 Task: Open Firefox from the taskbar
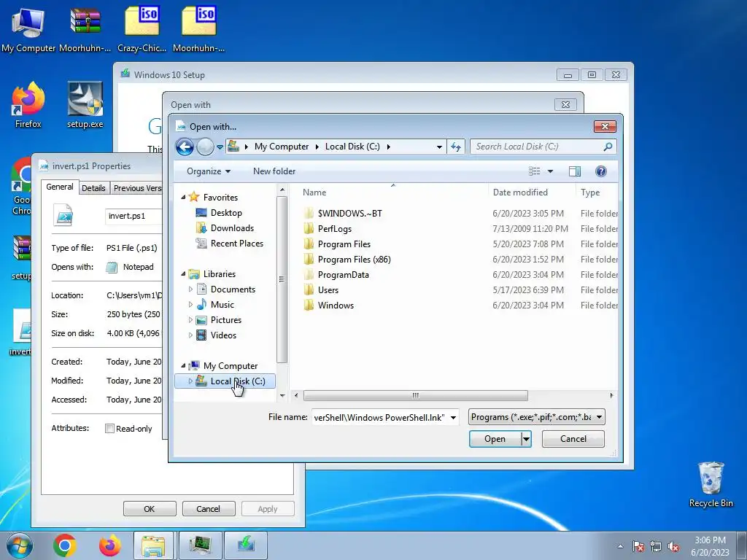[x=109, y=545]
